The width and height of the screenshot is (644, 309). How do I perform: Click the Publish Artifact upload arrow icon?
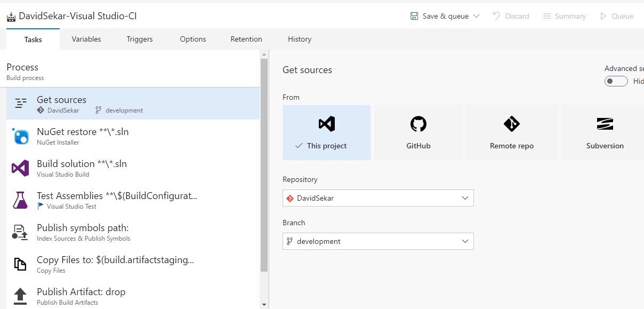[20, 296]
